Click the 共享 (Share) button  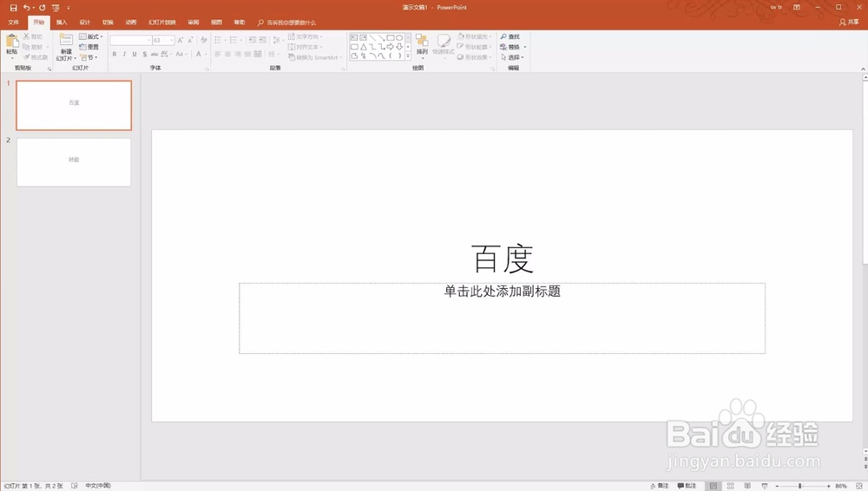[849, 23]
